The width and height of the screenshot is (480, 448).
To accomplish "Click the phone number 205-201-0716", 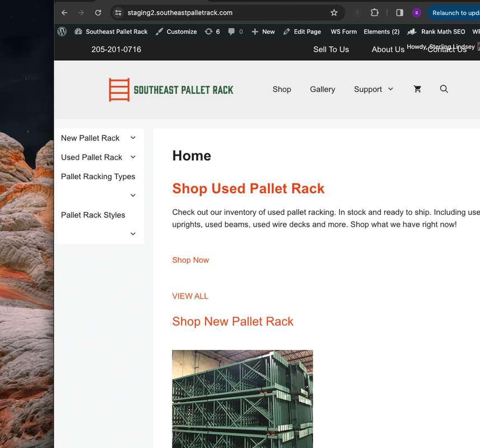I will coord(116,49).
